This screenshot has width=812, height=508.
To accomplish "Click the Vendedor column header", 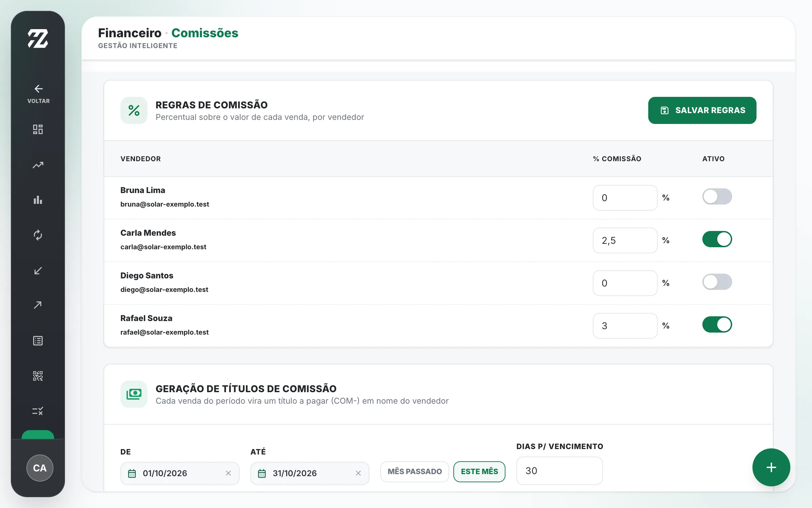I will pos(140,159).
